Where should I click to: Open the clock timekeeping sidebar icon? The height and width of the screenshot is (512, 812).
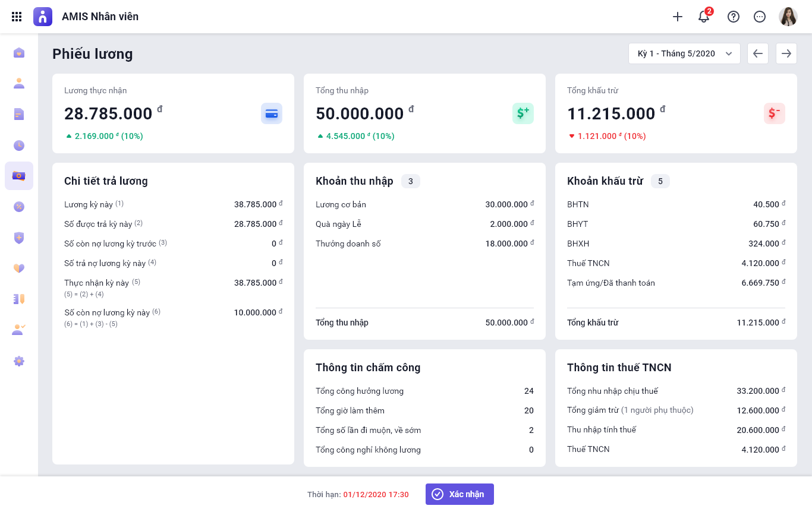(x=19, y=145)
